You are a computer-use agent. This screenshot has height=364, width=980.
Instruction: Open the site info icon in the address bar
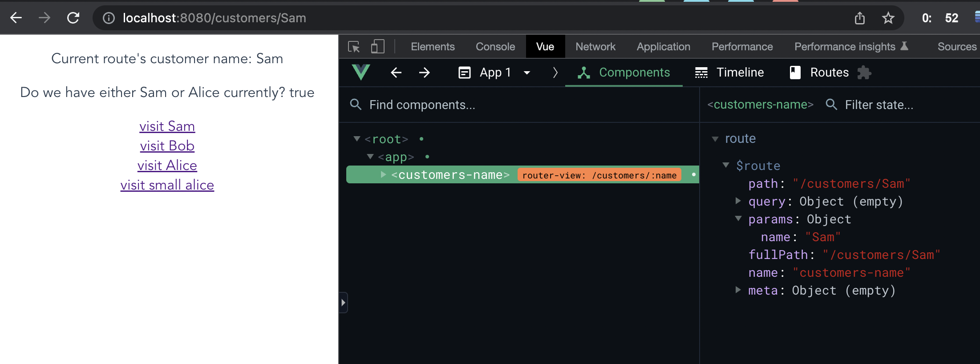109,18
